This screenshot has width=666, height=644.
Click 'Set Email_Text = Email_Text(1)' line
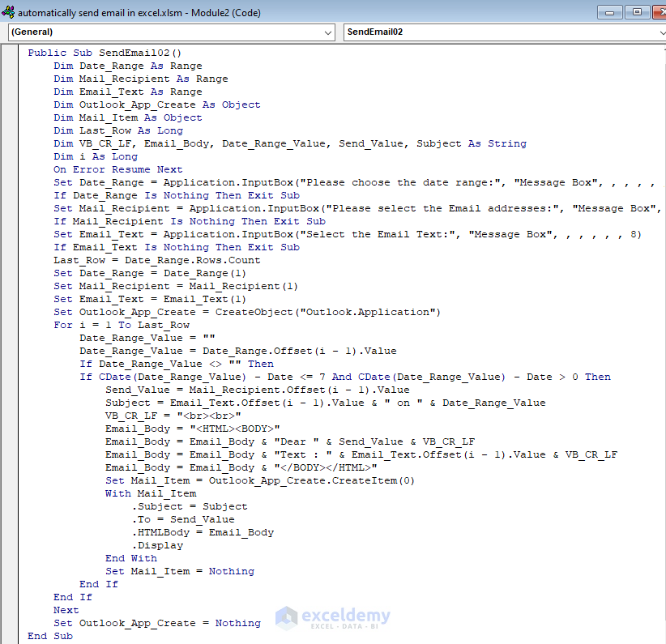tap(150, 299)
